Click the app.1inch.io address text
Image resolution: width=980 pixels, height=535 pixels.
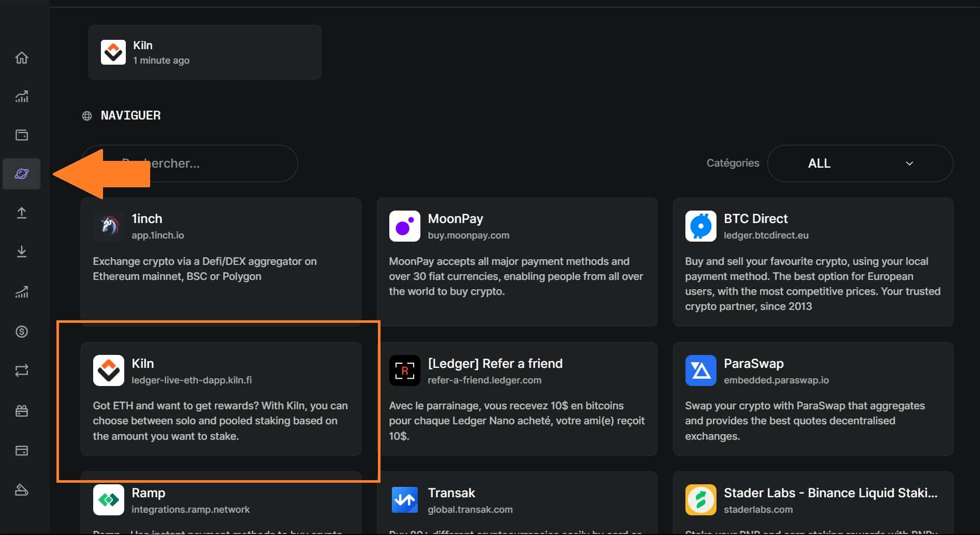[158, 235]
